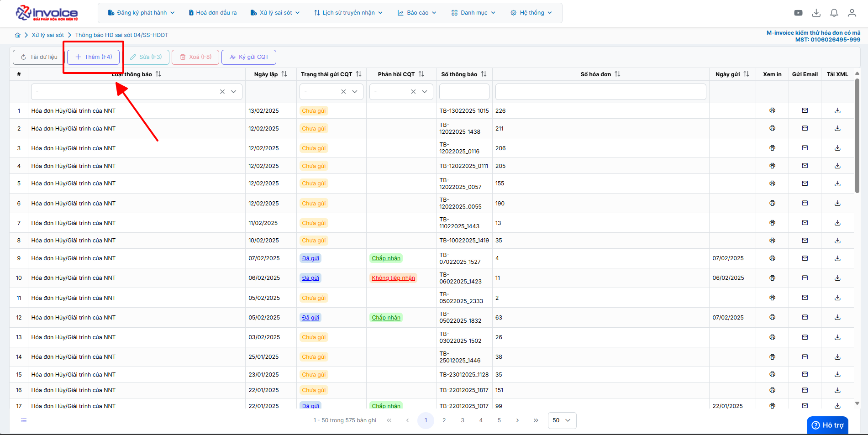
Task: Go to page 2 of results
Action: pos(444,420)
